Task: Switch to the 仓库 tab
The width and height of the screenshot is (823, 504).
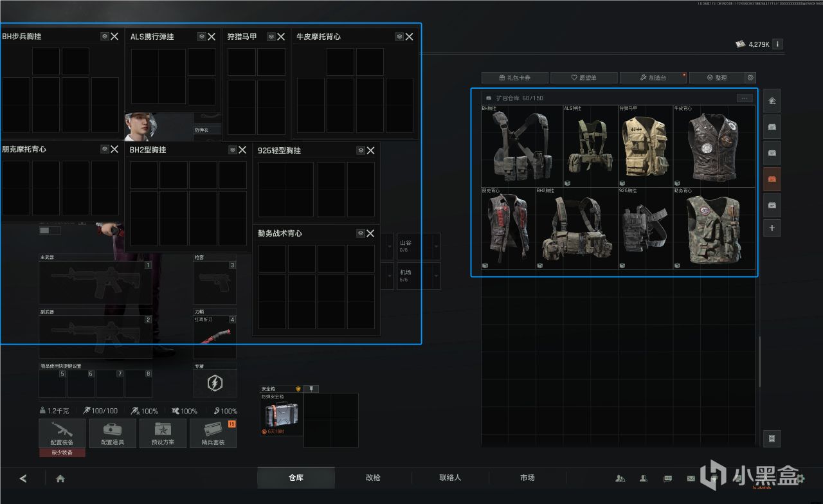Action: (296, 478)
